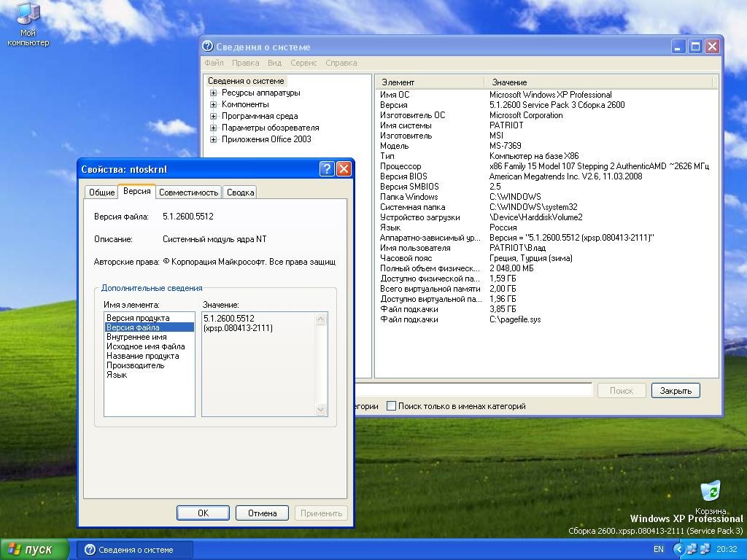Viewport: 747px width, 560px height.
Task: Switch to the Сводка tab
Action: tap(240, 192)
